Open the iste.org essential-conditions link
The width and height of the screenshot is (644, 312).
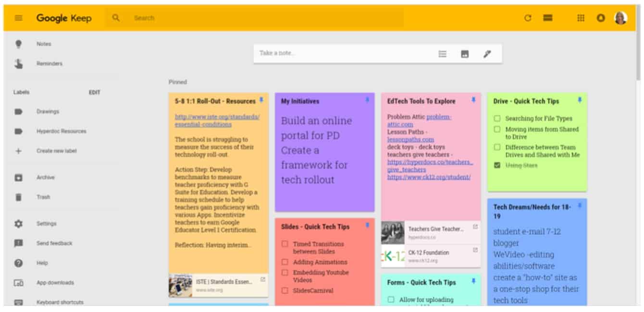point(217,120)
